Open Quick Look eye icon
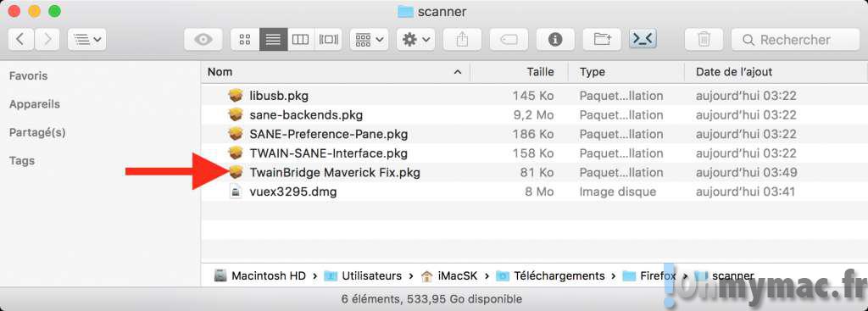Viewport: 868px width, 311px height. (203, 39)
